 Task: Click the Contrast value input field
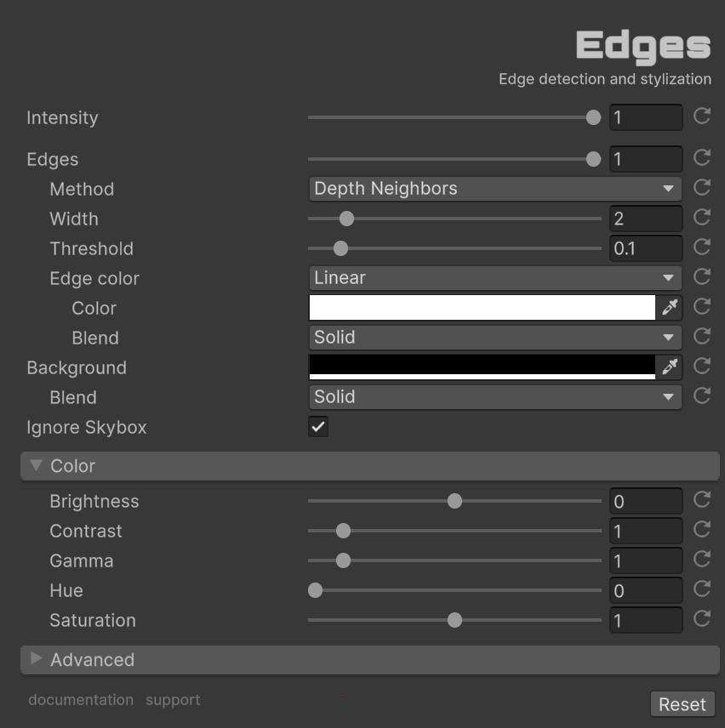tap(645, 532)
